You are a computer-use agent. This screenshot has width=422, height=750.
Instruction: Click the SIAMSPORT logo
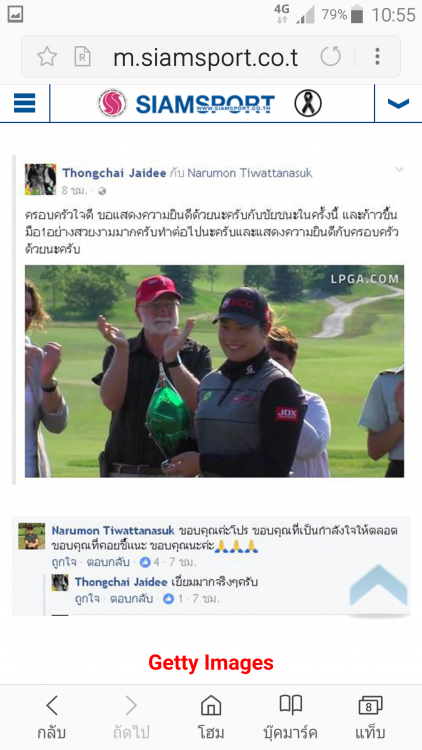tap(187, 103)
